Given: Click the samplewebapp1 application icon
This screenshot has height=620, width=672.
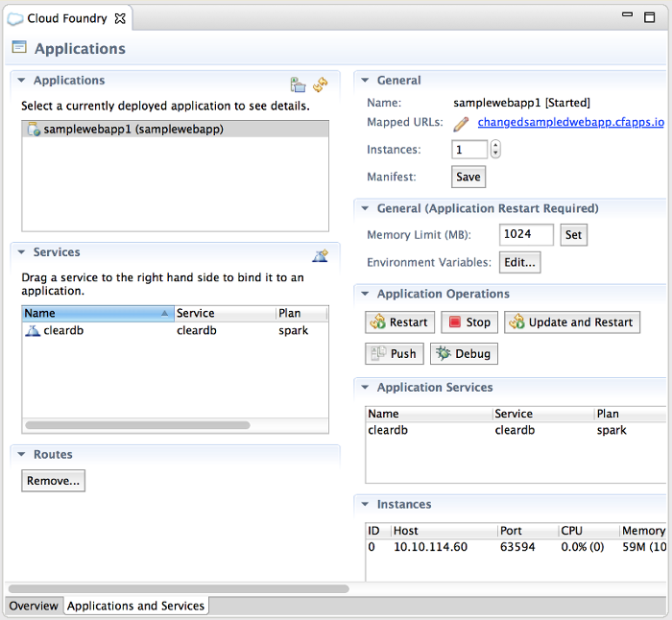Looking at the screenshot, I should (x=34, y=129).
